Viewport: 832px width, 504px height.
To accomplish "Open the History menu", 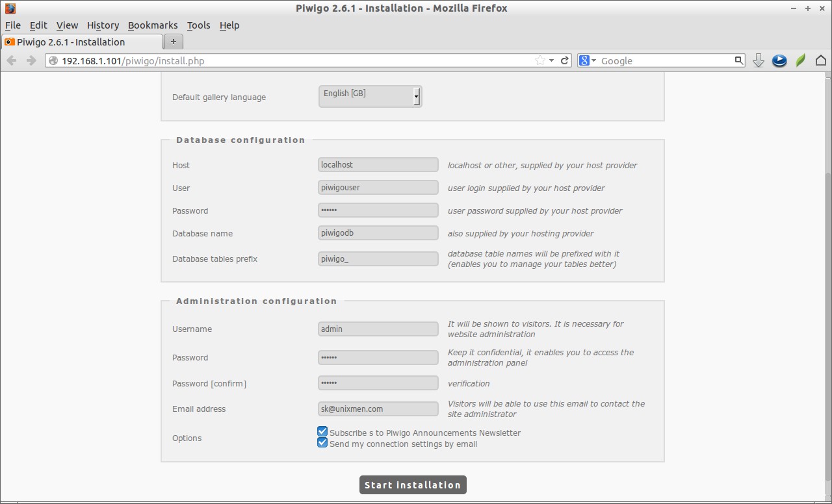I will pyautogui.click(x=103, y=25).
